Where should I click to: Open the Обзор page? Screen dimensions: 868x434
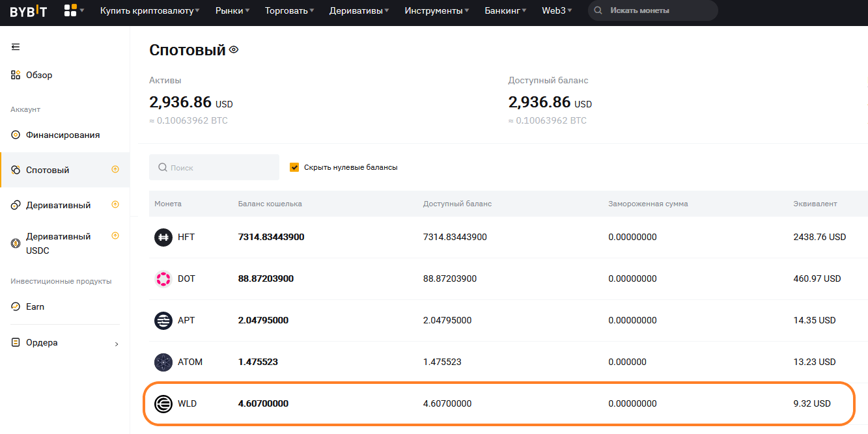click(39, 75)
